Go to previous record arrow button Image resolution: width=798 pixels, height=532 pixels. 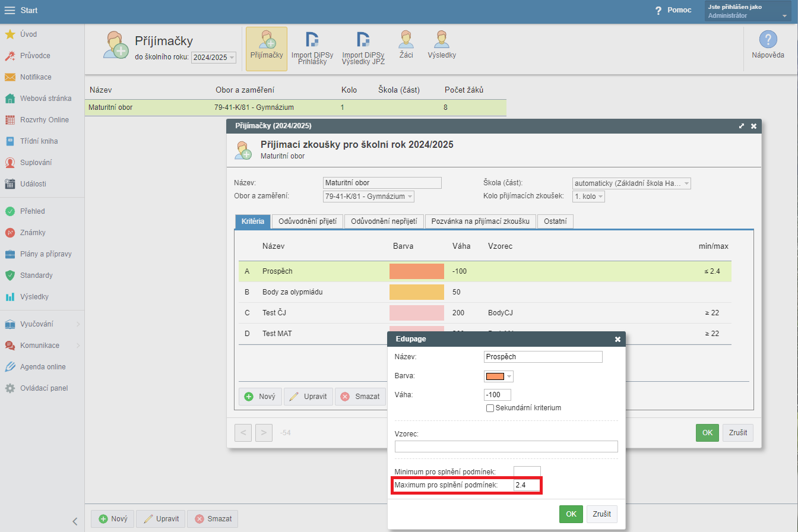(243, 433)
